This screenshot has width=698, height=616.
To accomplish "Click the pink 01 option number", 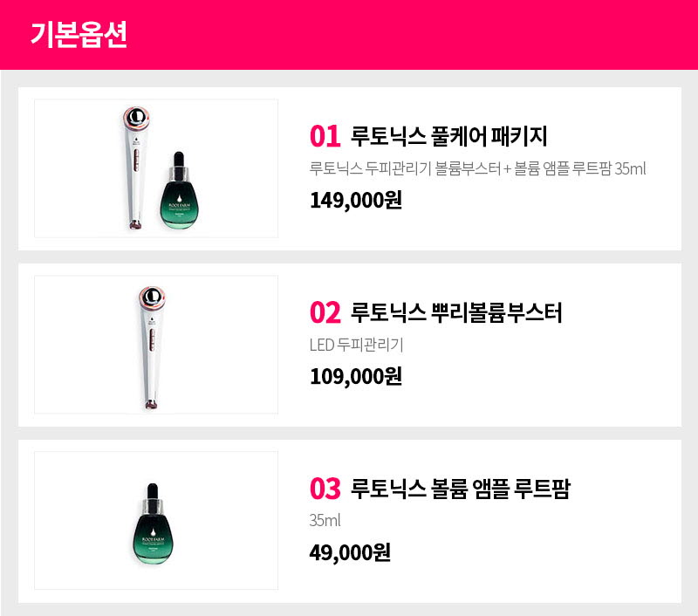I will [x=325, y=136].
